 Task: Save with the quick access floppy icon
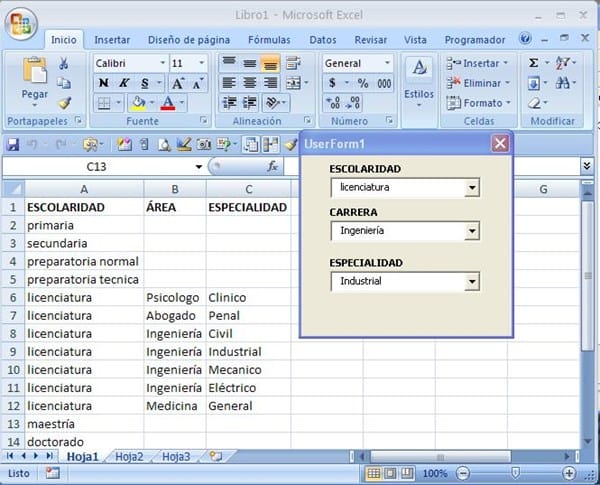(x=13, y=145)
